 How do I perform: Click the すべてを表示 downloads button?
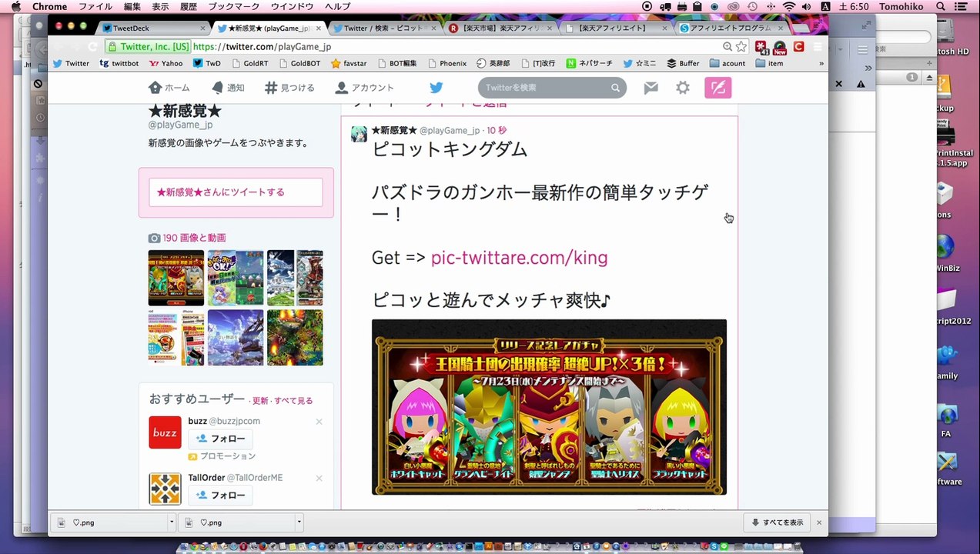pos(778,522)
